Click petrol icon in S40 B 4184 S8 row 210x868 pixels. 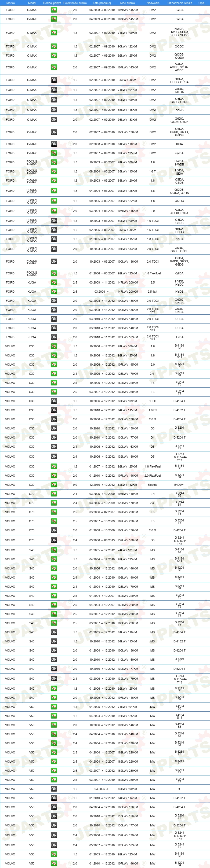click(x=54, y=688)
